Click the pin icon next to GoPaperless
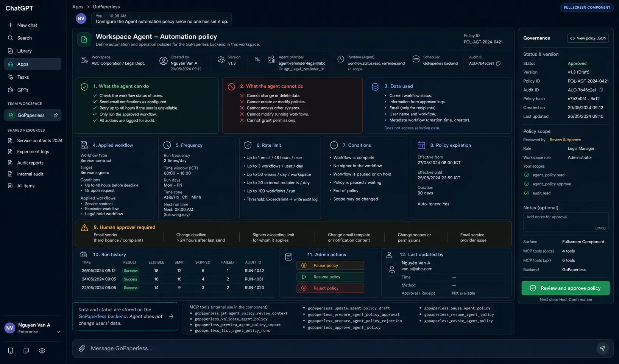 [56, 115]
